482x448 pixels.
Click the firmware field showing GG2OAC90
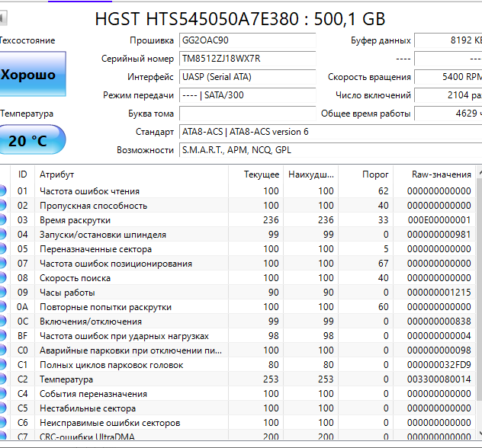(x=246, y=40)
